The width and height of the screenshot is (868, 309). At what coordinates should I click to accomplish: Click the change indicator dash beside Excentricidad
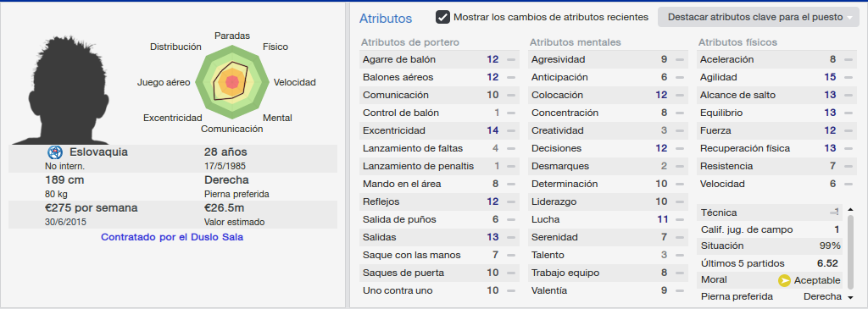(510, 131)
